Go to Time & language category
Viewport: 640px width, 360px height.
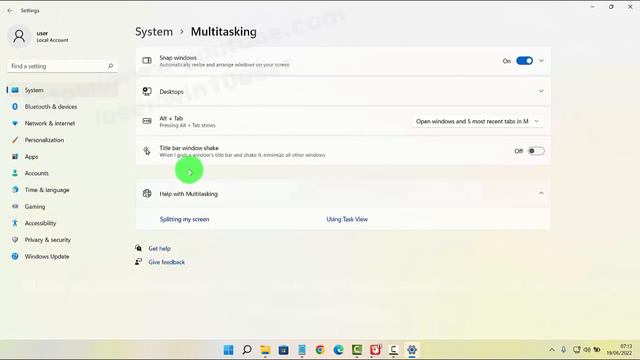(62, 190)
